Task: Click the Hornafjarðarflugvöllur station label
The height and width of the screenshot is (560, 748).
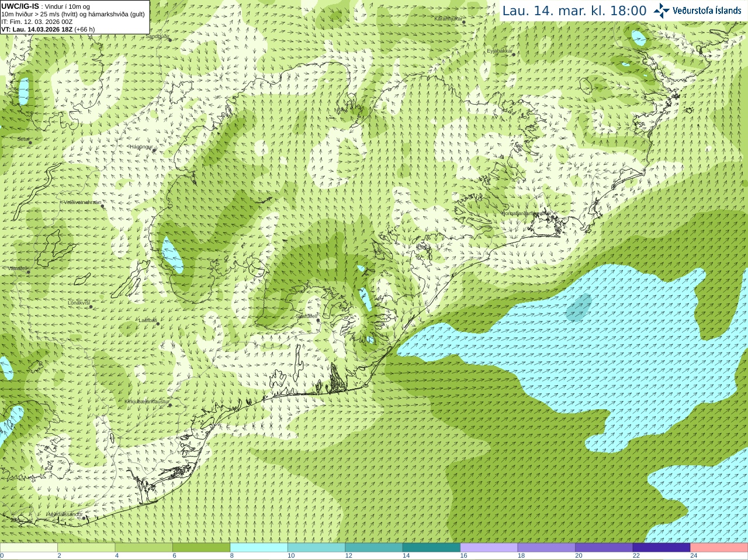Action: pos(526,213)
